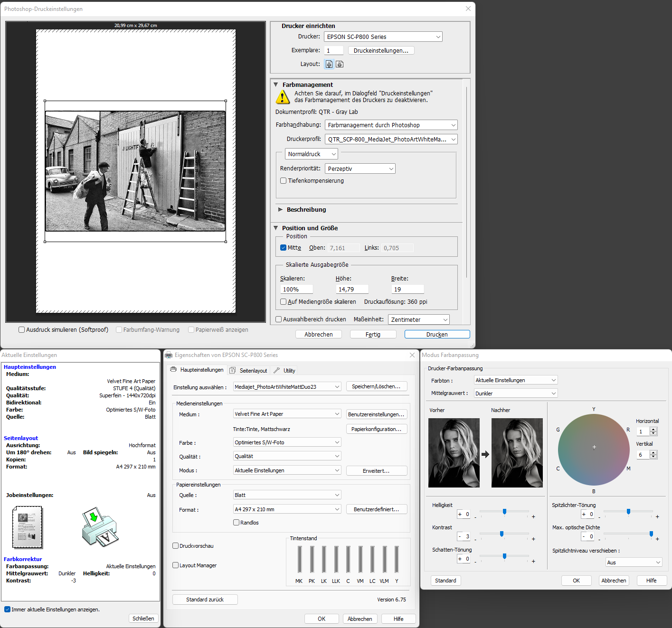Expand the Beschreibung section
The height and width of the screenshot is (628, 672).
(281, 209)
